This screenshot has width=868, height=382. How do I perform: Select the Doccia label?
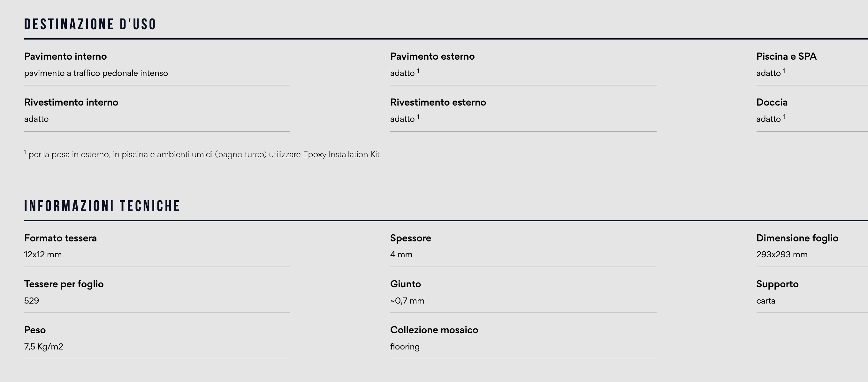[x=772, y=102]
